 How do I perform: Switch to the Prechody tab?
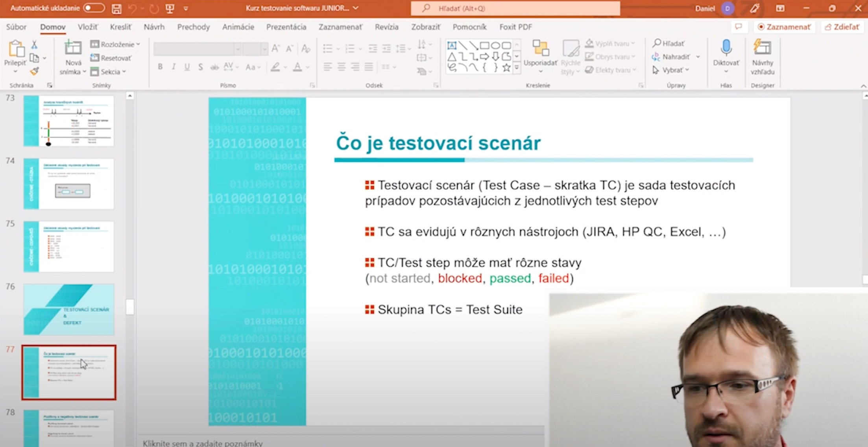coord(193,27)
